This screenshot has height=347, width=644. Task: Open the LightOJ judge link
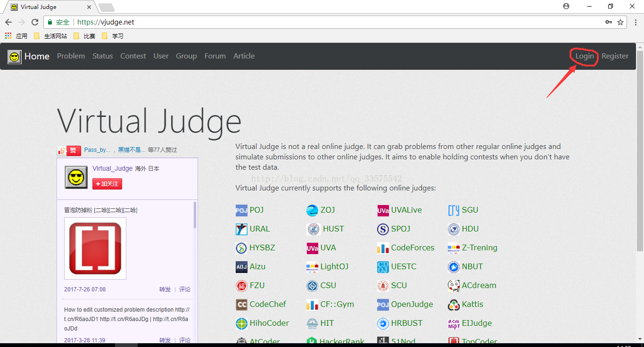pyautogui.click(x=334, y=266)
